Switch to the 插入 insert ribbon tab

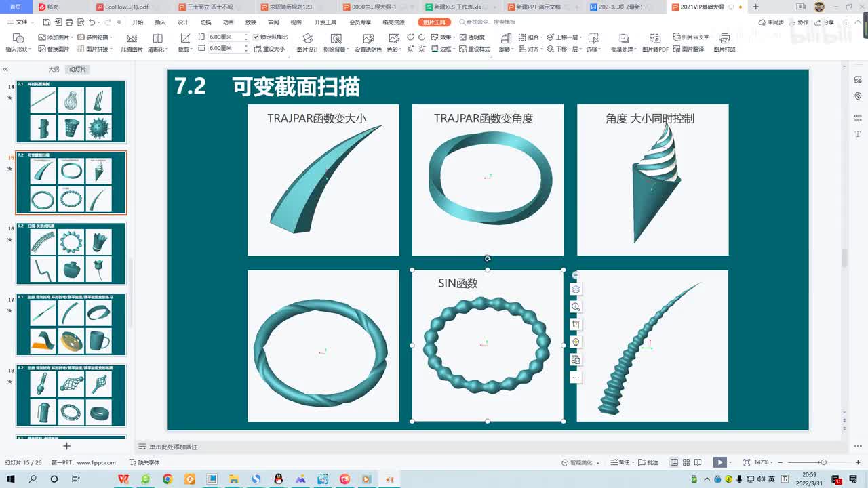160,22
